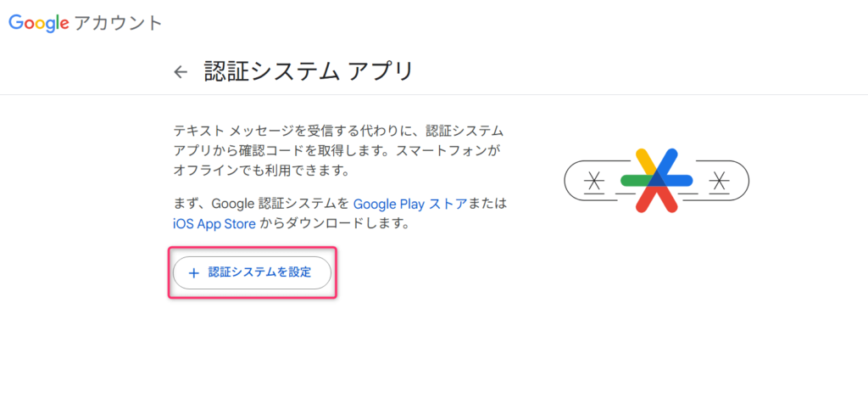Open the Google Play ストア link
868x415 pixels.
coord(410,204)
